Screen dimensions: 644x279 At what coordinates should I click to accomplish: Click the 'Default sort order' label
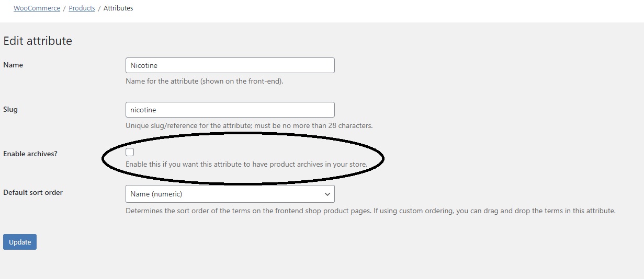pos(33,192)
